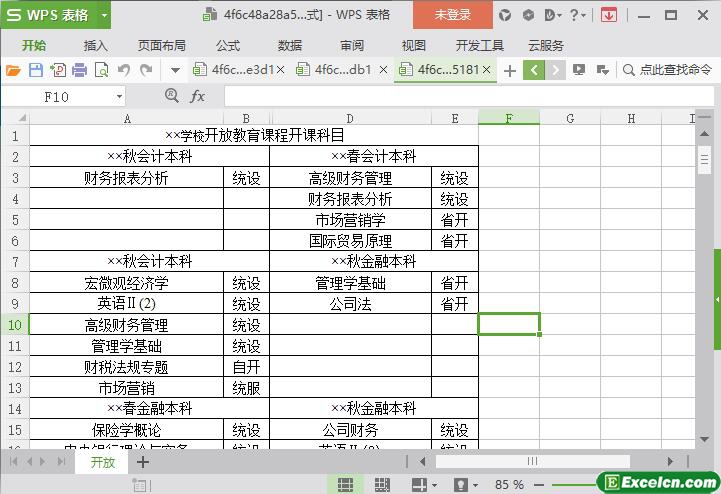Screen dimensions: 721x494
Task: Click the 85 % zoom level
Action: (509, 484)
